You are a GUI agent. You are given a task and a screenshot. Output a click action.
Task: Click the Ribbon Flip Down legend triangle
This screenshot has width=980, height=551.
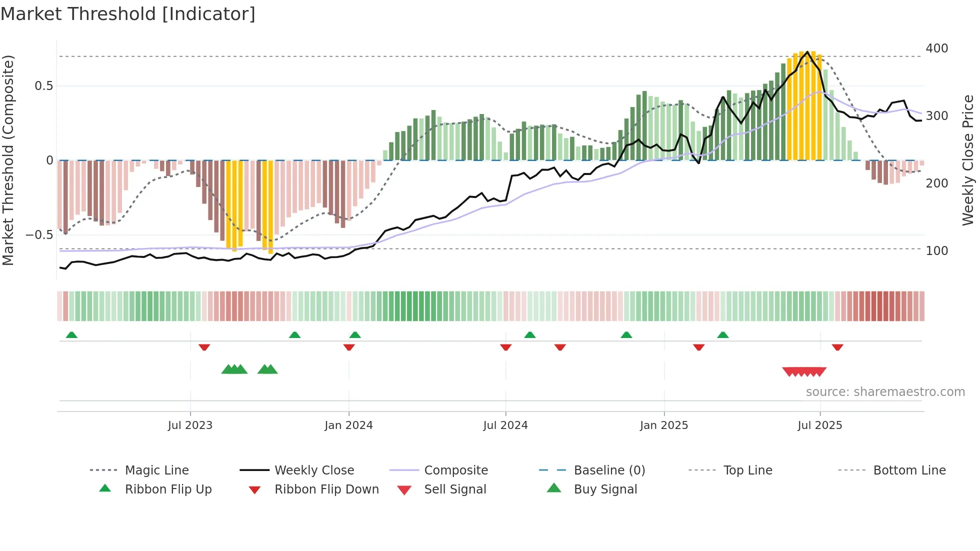point(254,490)
